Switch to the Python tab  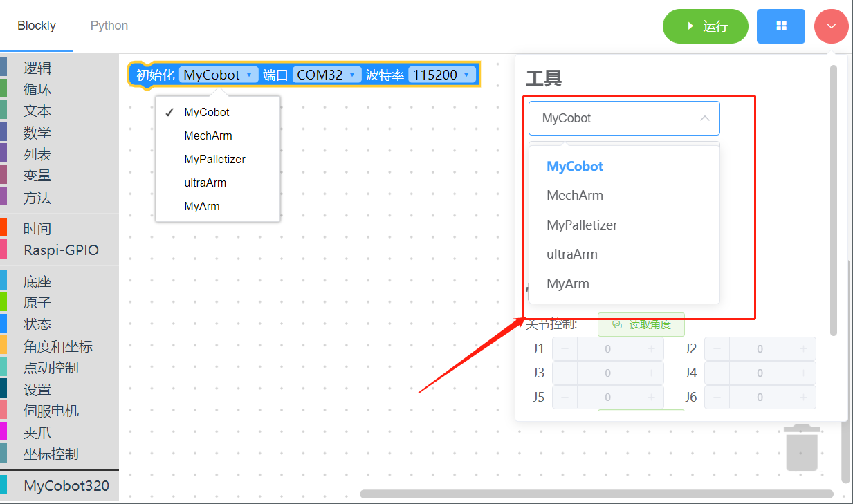(x=109, y=26)
